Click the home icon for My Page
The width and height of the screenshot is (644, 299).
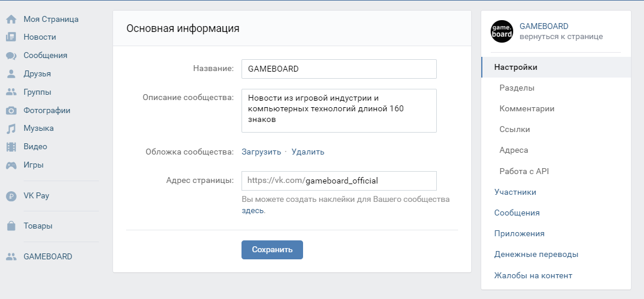[x=11, y=20]
